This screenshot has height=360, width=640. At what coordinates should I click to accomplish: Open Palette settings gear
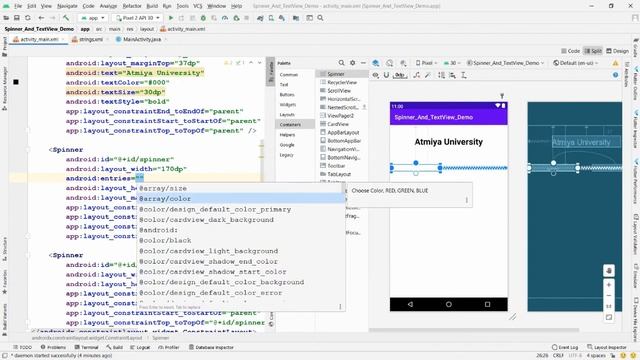click(x=353, y=63)
